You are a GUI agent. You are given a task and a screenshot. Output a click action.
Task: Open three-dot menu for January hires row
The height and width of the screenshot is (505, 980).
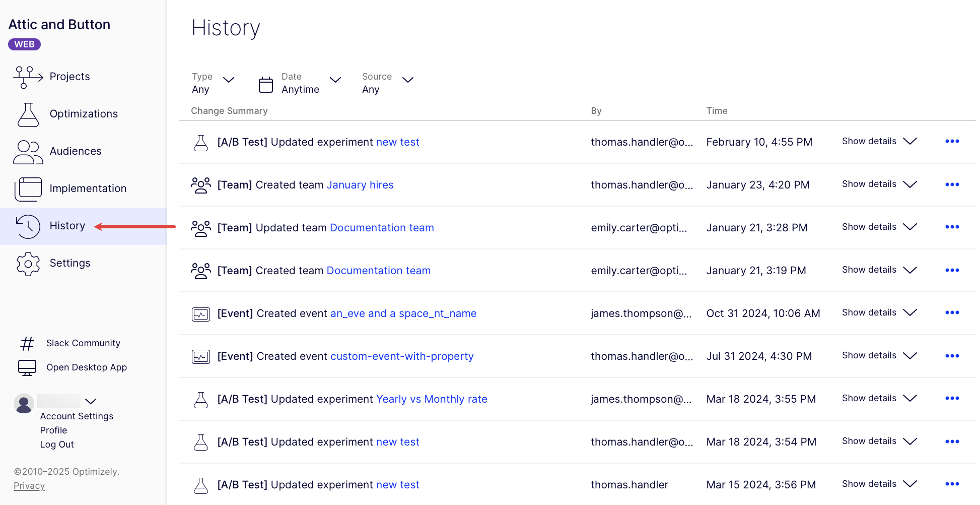952,184
